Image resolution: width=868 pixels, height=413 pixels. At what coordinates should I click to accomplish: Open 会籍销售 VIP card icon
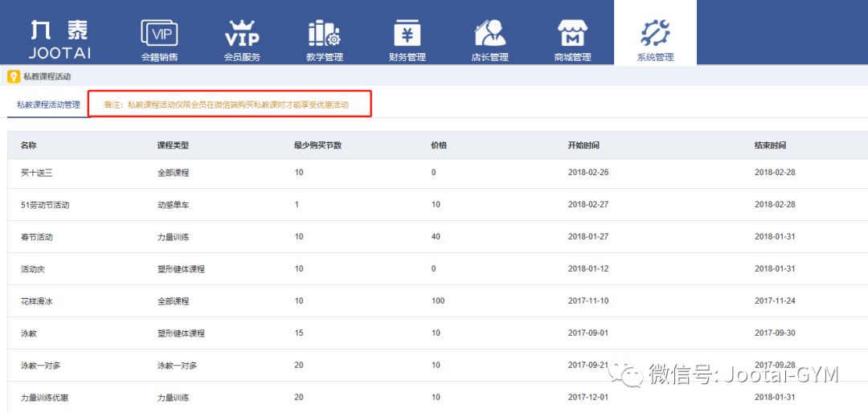click(x=159, y=33)
